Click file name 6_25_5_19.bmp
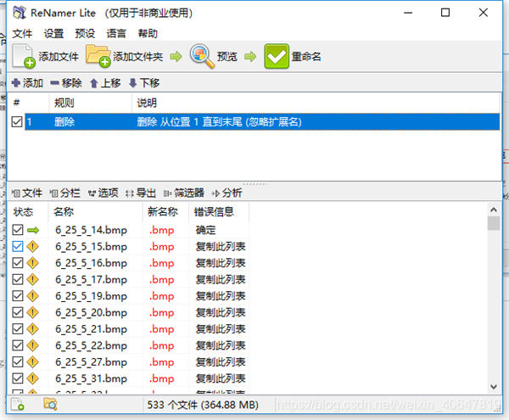Viewport: 509px width, 420px height. 92,296
